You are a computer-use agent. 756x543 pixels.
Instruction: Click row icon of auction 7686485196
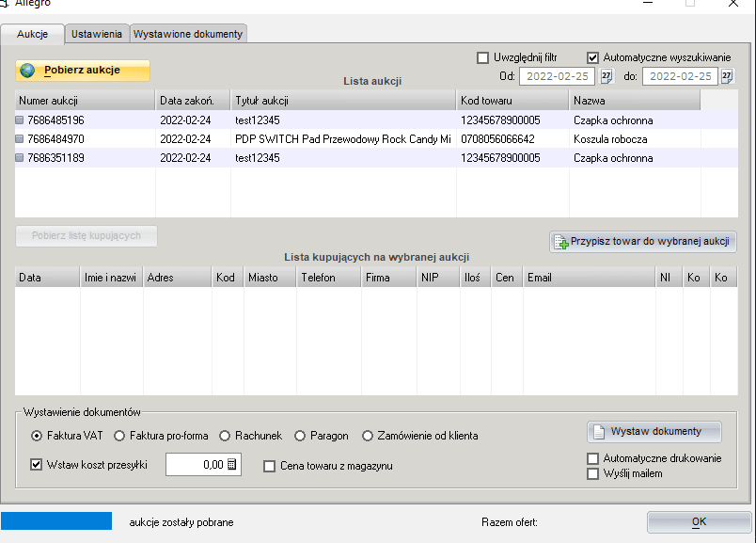pyautogui.click(x=21, y=120)
